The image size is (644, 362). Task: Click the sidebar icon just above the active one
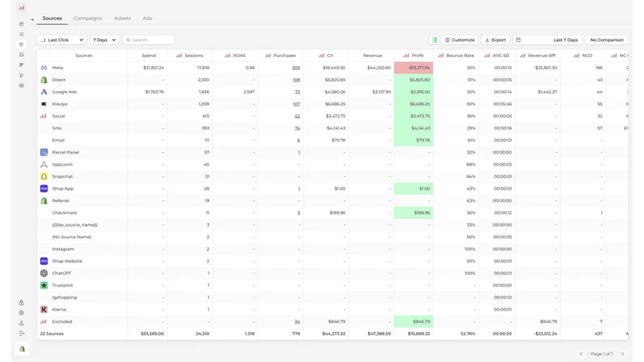22,34
